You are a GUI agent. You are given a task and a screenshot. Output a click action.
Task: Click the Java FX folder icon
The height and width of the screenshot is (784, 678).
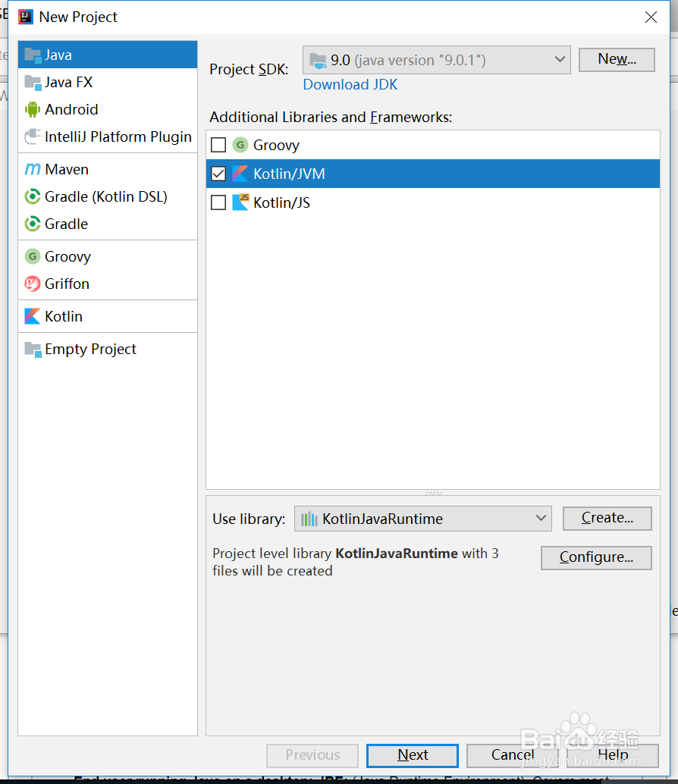(x=33, y=83)
